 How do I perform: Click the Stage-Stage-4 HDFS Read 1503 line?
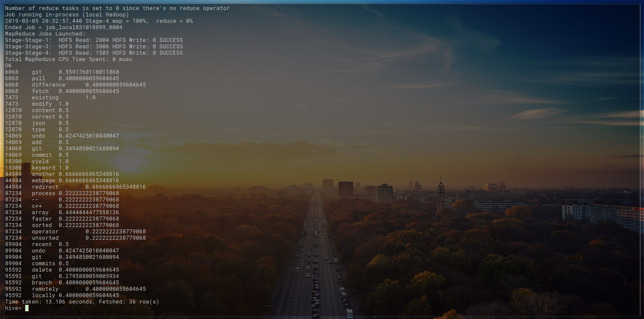click(x=94, y=53)
